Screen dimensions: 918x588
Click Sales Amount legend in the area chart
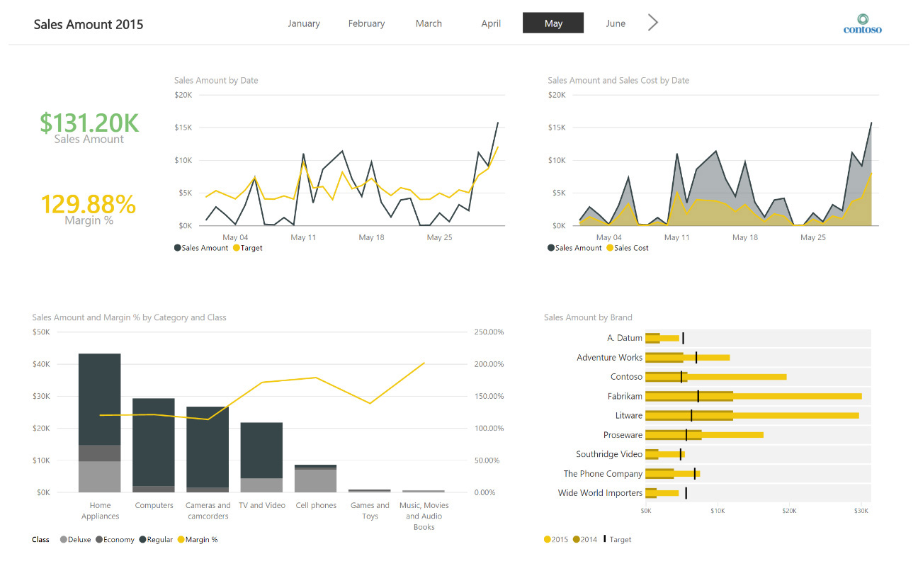click(574, 248)
